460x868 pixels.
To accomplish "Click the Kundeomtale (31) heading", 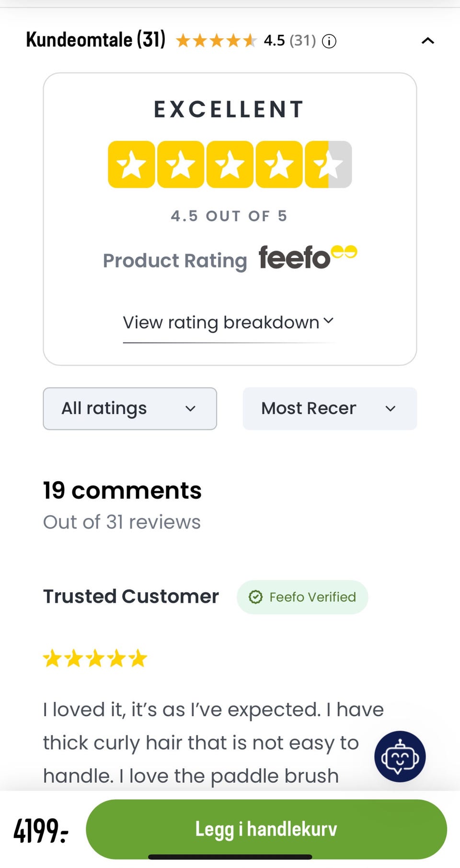I will 96,40.
